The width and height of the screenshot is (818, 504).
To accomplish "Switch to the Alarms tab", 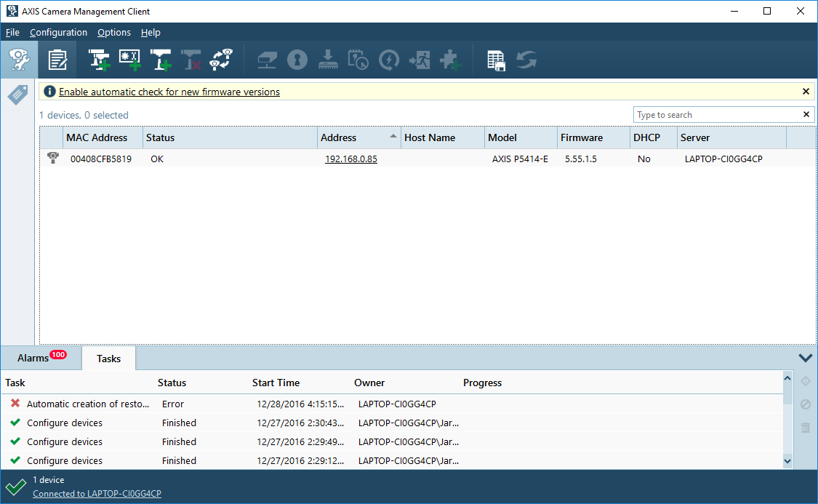I will click(41, 358).
